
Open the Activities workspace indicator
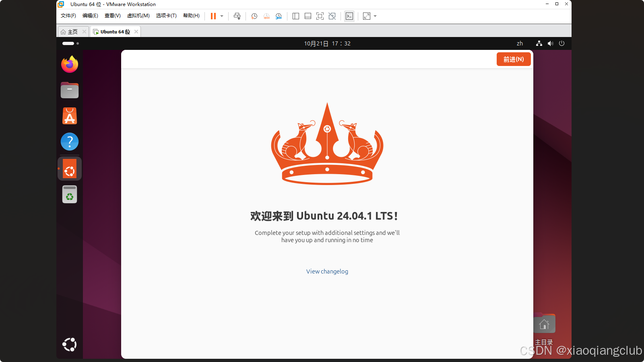pos(71,43)
